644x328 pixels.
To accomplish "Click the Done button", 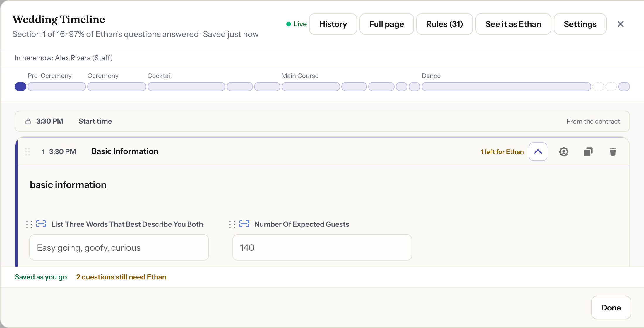I will click(x=611, y=307).
